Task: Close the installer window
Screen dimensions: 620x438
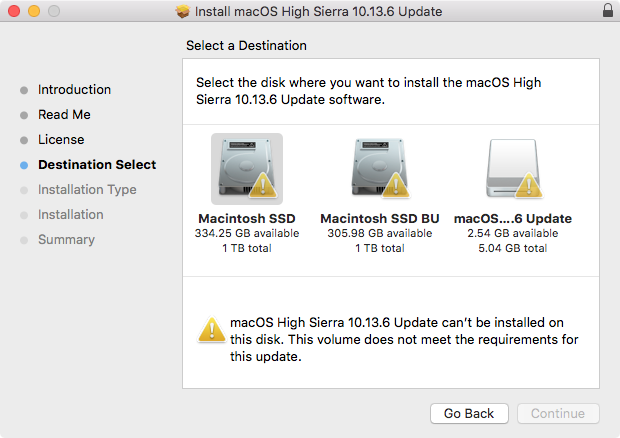Action: click(x=13, y=11)
